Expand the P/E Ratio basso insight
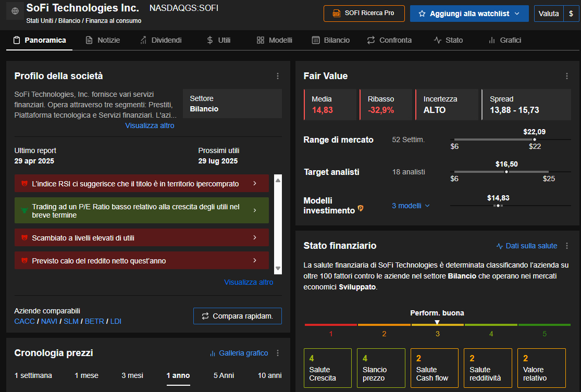Screen dimensions: 581x392 (142, 210)
